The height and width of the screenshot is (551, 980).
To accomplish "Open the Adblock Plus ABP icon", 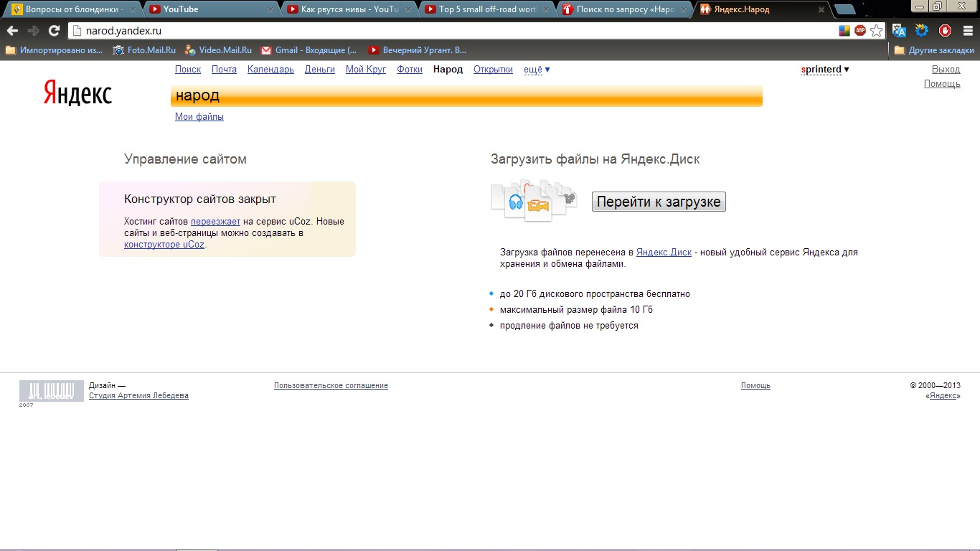I will pos(860,31).
